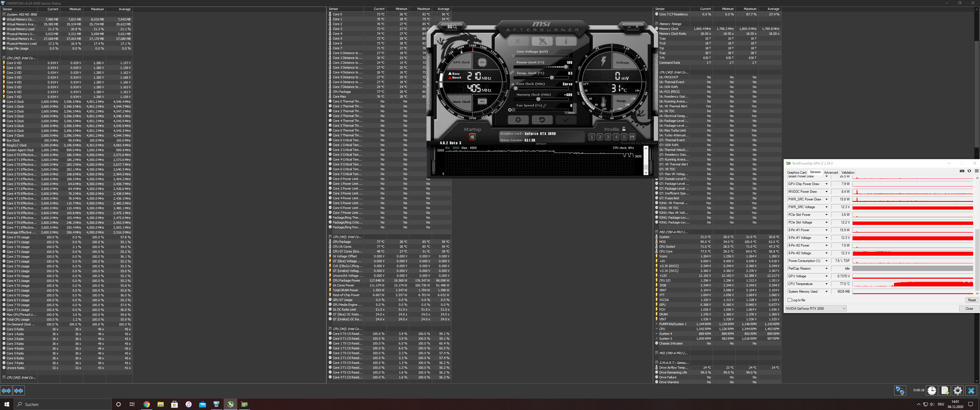Open Google Chrome from the taskbar

click(147, 404)
